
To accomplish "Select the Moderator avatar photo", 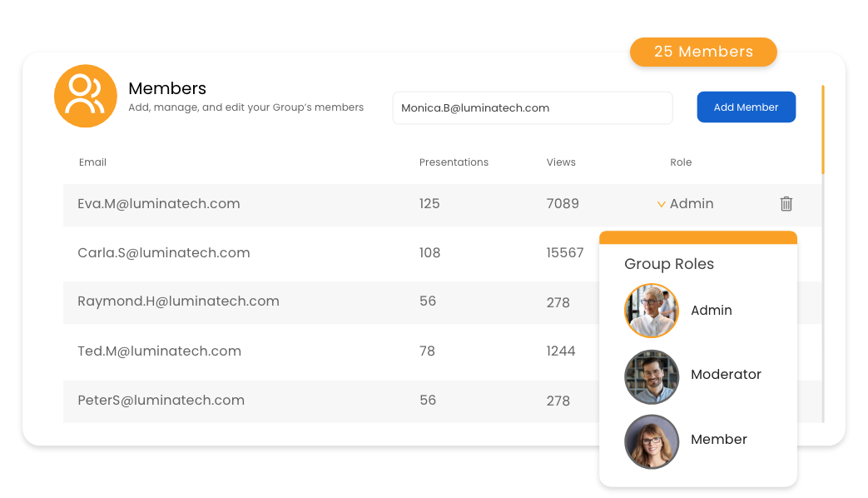I will click(x=652, y=376).
